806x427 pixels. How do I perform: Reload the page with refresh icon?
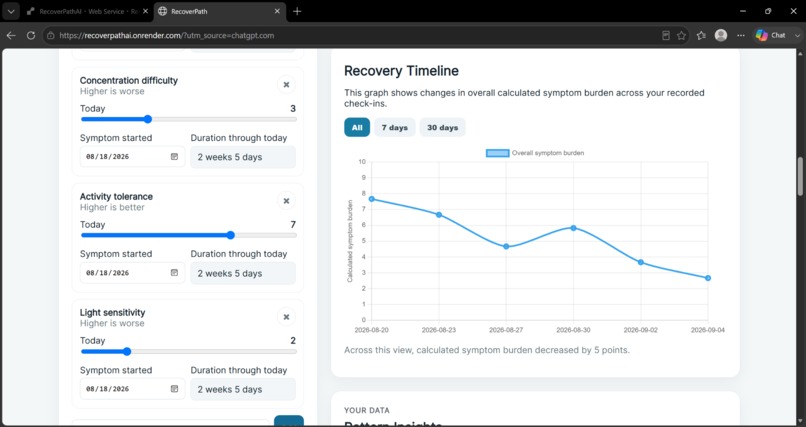[31, 35]
